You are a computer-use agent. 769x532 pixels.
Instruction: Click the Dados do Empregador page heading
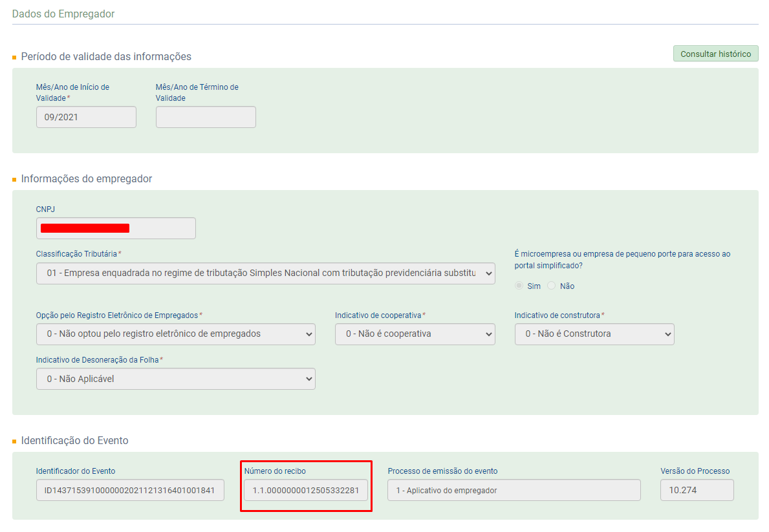(x=63, y=14)
